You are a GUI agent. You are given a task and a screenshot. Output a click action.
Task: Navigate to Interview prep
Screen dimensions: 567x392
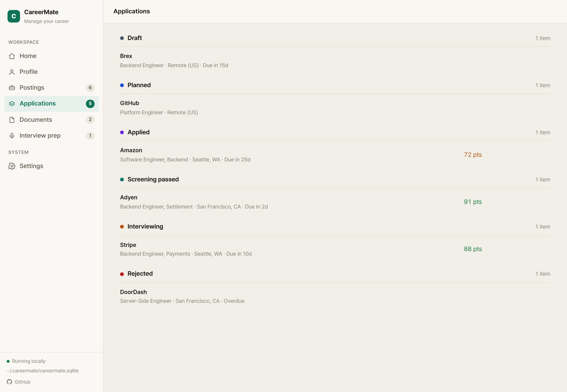coord(51,136)
